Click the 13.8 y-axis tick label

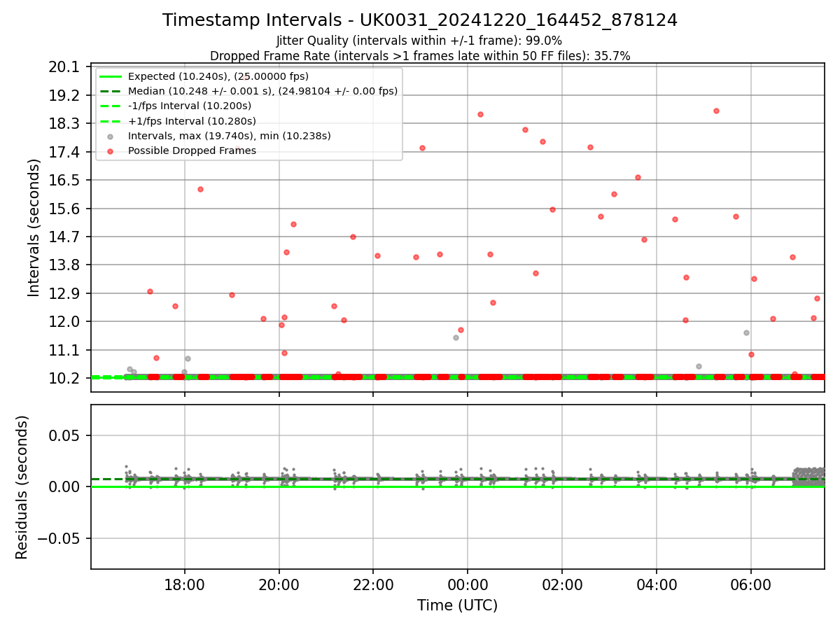coord(64,265)
